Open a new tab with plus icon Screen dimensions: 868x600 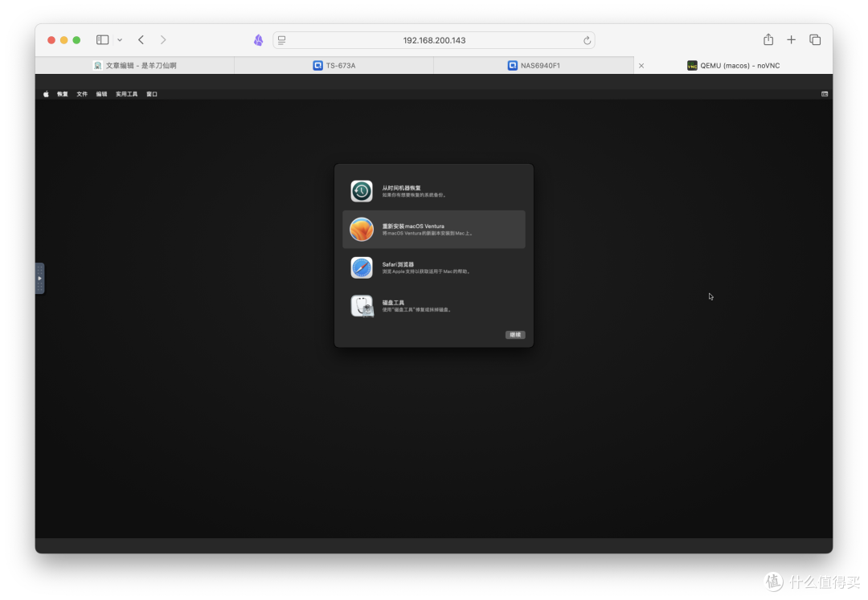point(792,39)
